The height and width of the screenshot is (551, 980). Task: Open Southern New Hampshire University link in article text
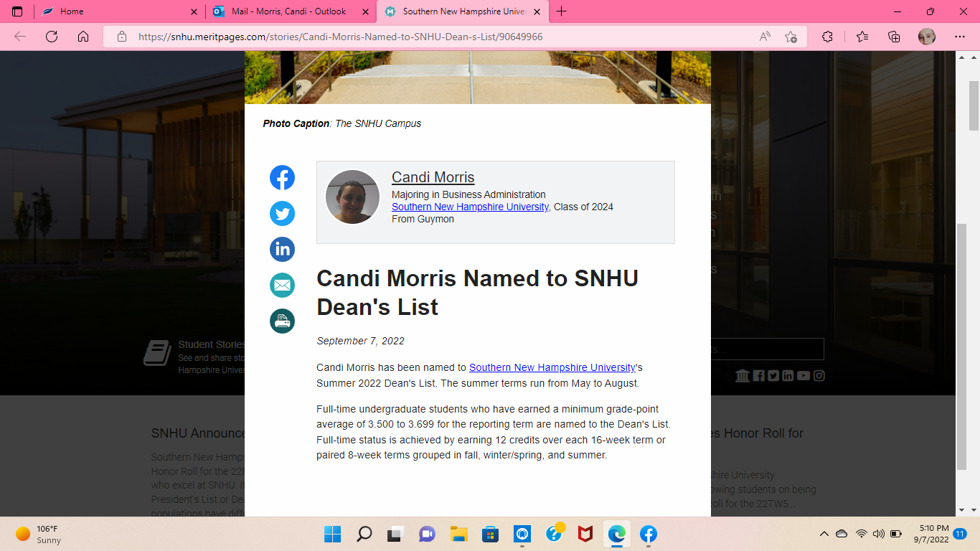(x=552, y=367)
